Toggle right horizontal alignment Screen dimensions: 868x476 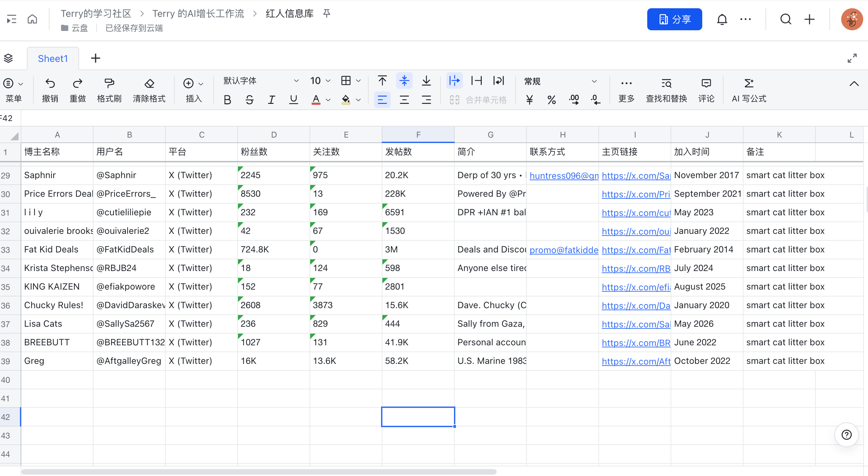pyautogui.click(x=426, y=100)
